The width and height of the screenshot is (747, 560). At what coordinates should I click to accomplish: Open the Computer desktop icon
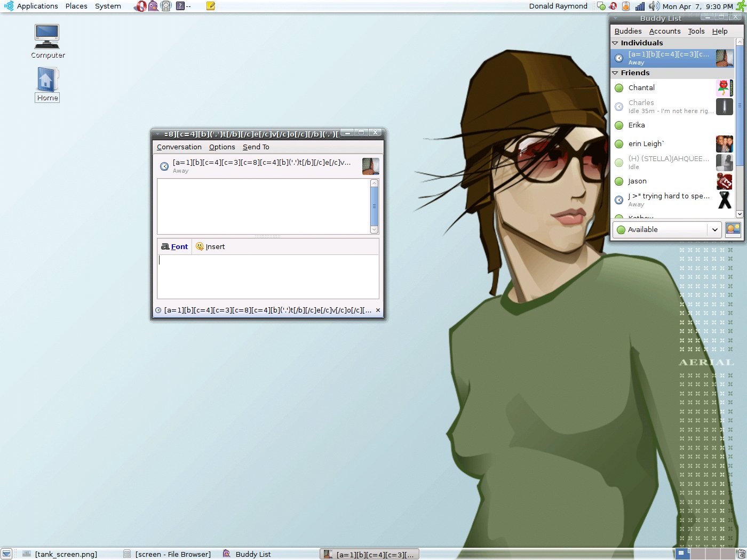click(x=47, y=41)
